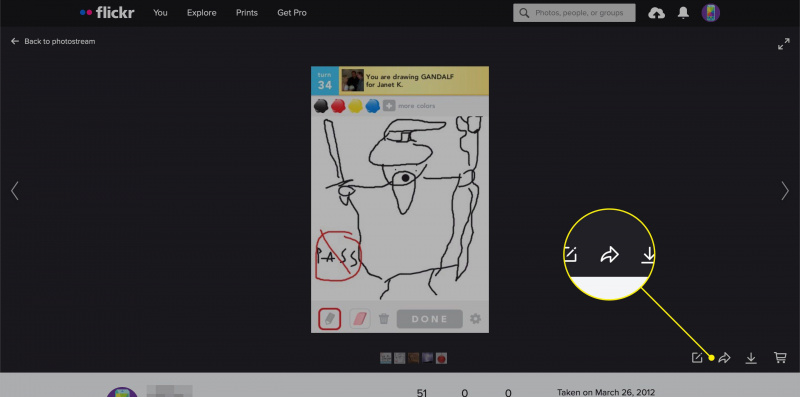Focus the Photos, people, or groups search field
Viewport: 800px width, 397px height.
[574, 13]
